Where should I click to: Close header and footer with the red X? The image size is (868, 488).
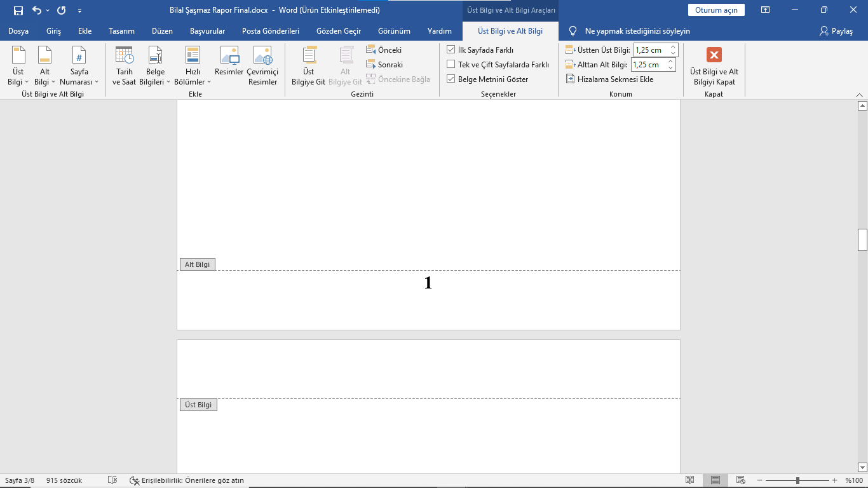[x=714, y=55]
